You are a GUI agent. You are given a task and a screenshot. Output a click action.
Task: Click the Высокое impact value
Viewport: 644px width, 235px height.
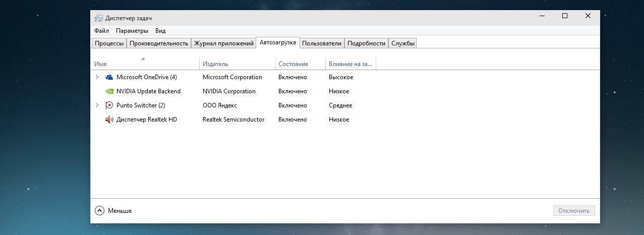(x=341, y=77)
